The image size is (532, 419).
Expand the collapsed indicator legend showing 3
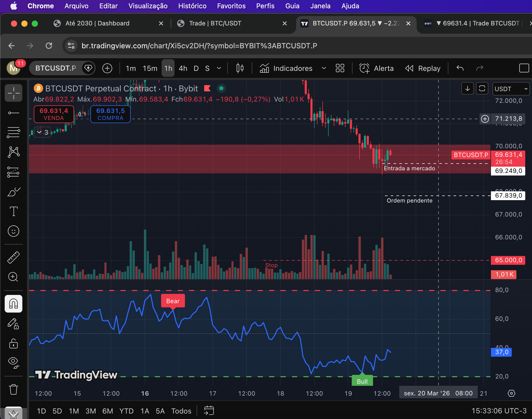(42, 132)
